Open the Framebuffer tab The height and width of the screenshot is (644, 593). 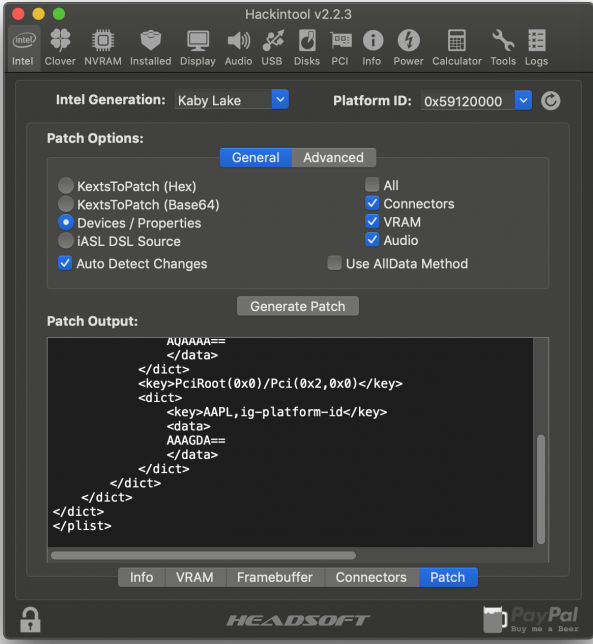(275, 577)
